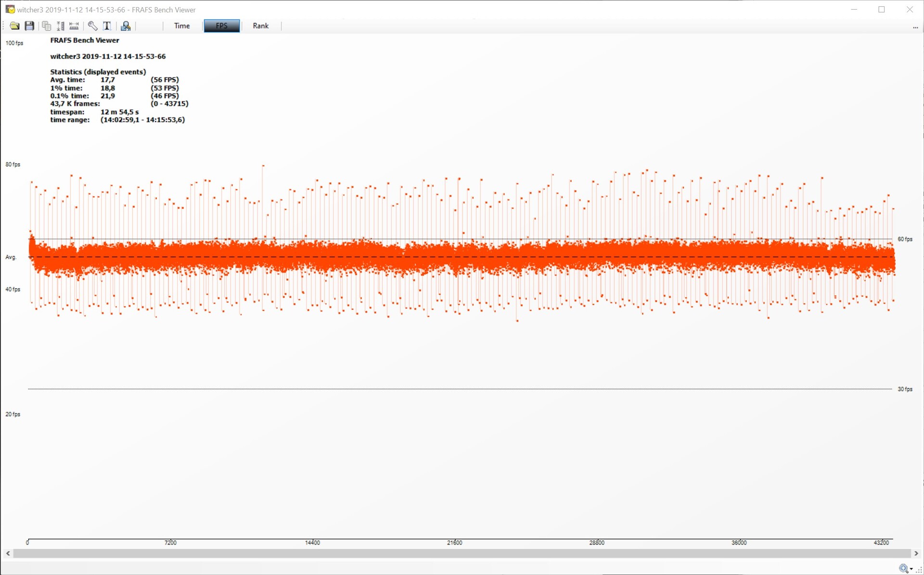Expand the zoom dropdown arrow

tap(911, 569)
